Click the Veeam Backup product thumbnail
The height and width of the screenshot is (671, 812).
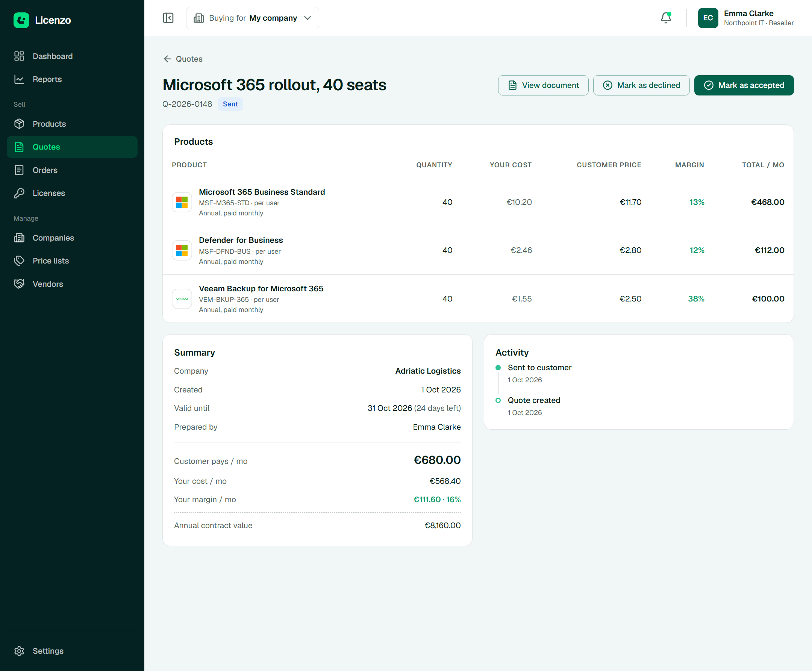click(182, 299)
